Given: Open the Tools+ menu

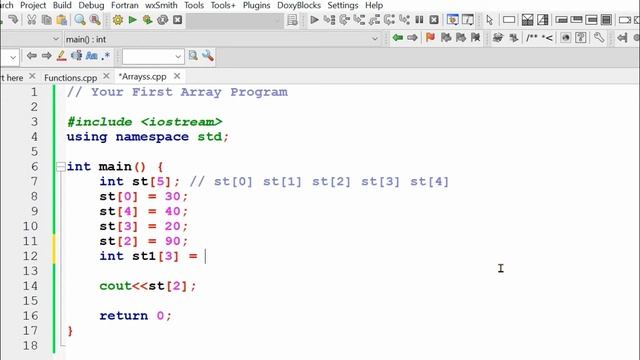Looking at the screenshot, I should tap(223, 5).
